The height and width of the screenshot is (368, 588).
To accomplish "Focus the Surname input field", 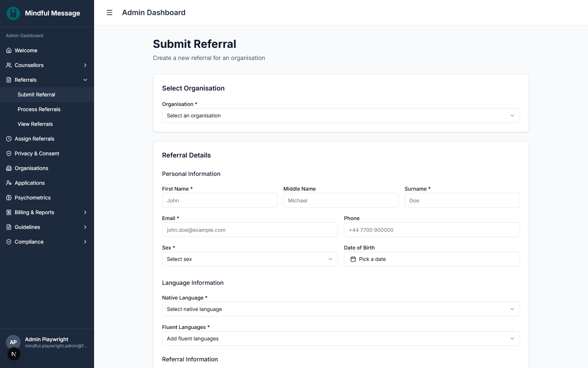I will pos(462,200).
